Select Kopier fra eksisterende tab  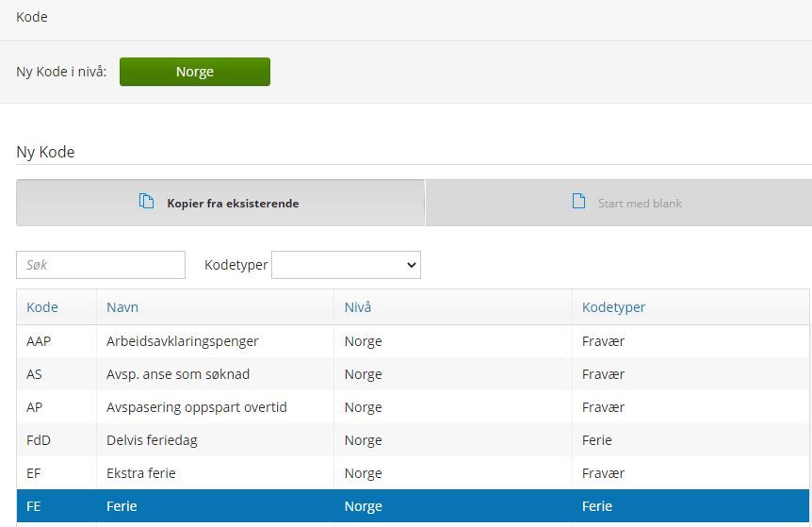220,203
